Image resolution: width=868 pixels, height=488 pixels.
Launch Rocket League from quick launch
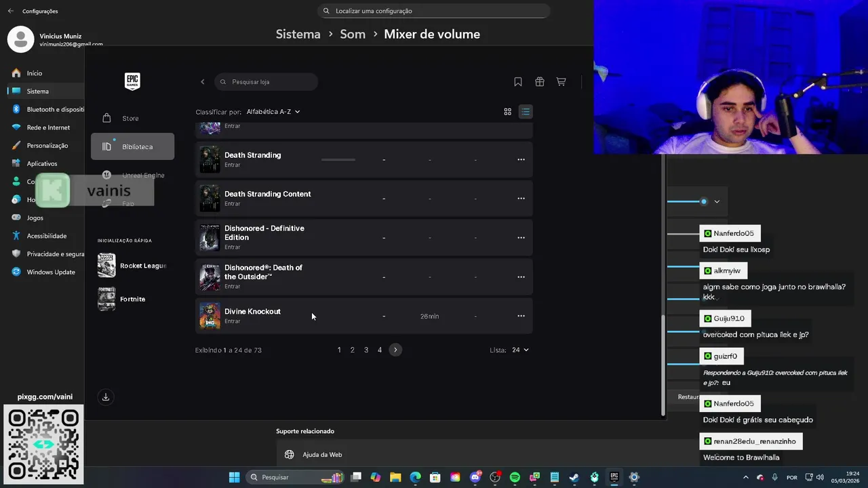click(x=132, y=266)
